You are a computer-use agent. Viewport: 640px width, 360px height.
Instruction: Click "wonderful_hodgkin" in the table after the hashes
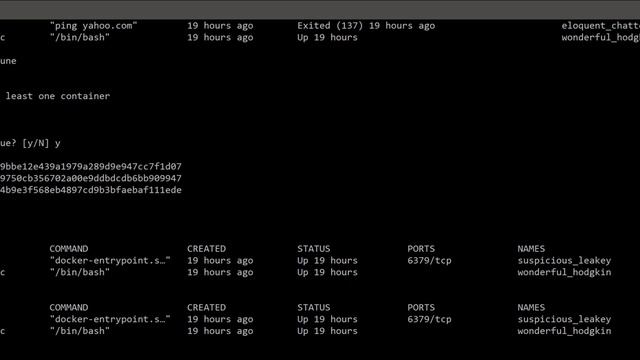(564, 272)
